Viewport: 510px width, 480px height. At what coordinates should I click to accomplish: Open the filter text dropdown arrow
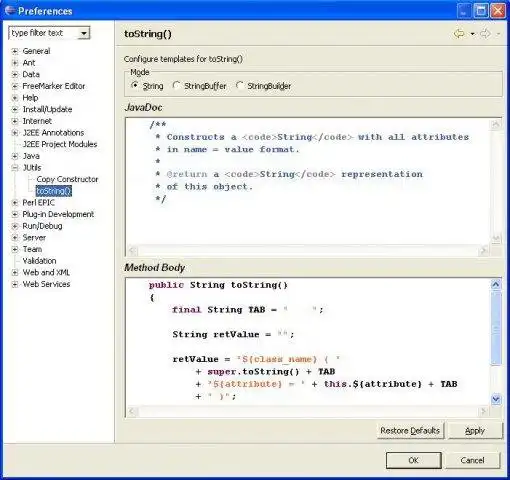coord(84,33)
